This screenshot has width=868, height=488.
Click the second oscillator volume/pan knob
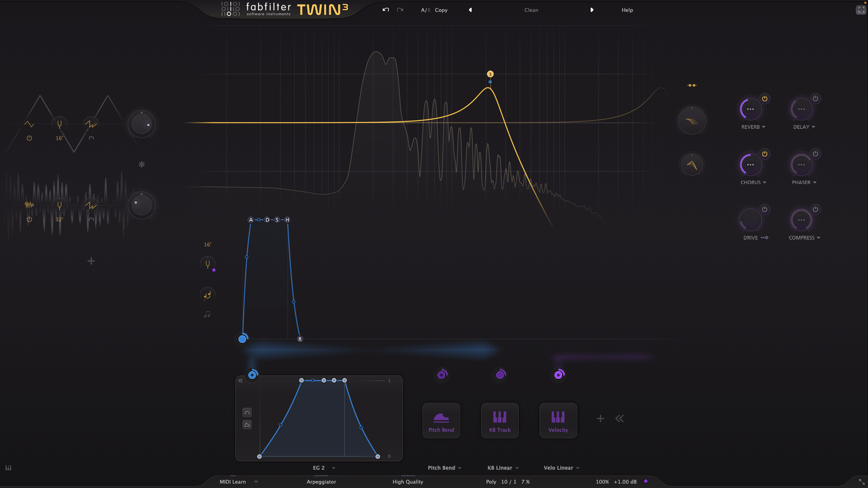point(141,205)
